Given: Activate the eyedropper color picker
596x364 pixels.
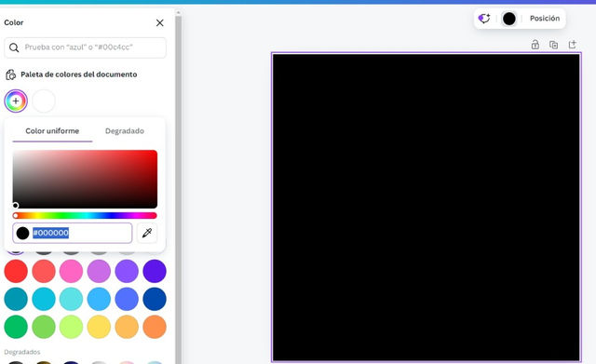Looking at the screenshot, I should click(147, 233).
